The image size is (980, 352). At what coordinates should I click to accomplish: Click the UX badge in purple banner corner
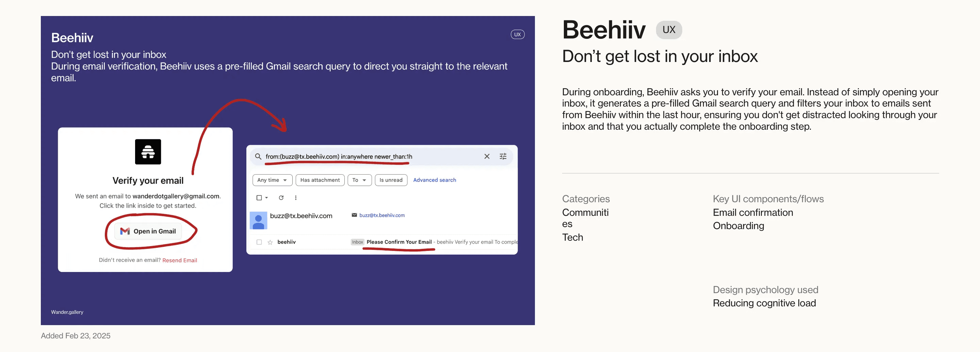coord(517,34)
